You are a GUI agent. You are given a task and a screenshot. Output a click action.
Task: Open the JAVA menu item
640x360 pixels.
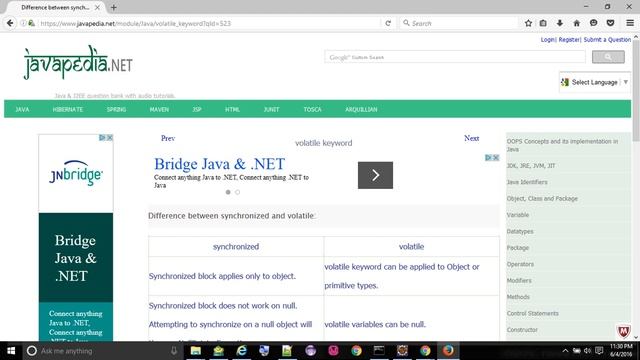pyautogui.click(x=22, y=109)
